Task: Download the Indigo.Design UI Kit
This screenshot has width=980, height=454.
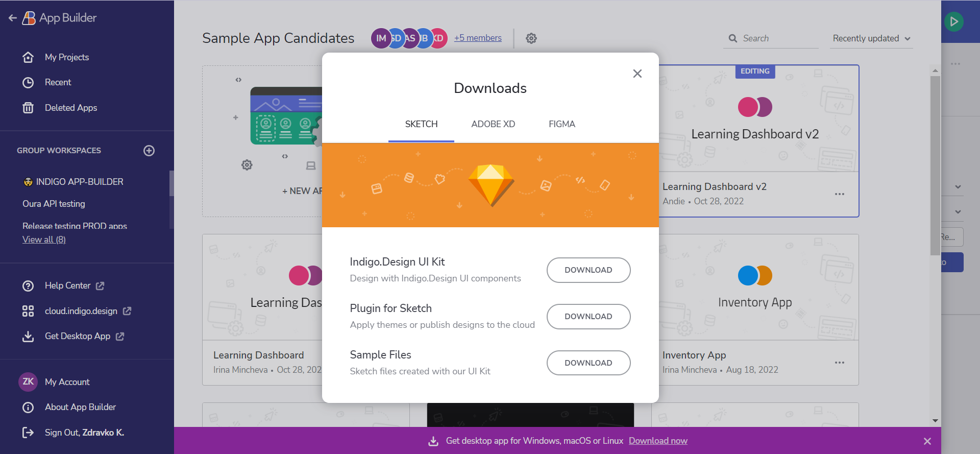Action: coord(588,270)
